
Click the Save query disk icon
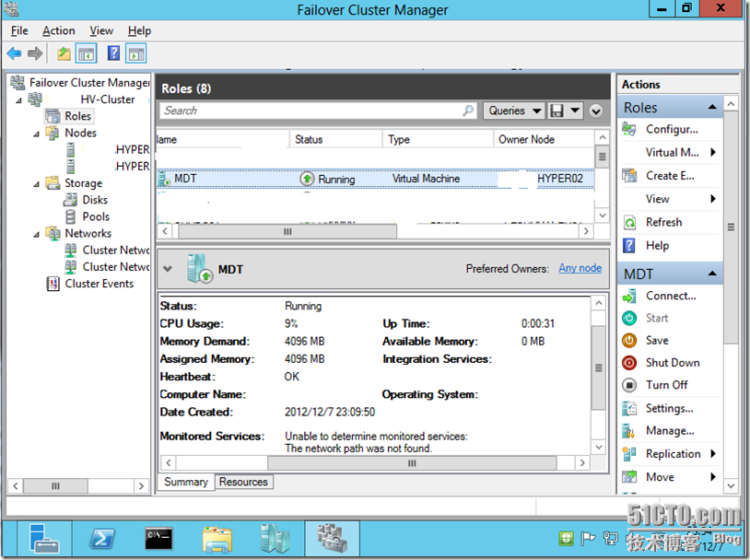tap(557, 111)
